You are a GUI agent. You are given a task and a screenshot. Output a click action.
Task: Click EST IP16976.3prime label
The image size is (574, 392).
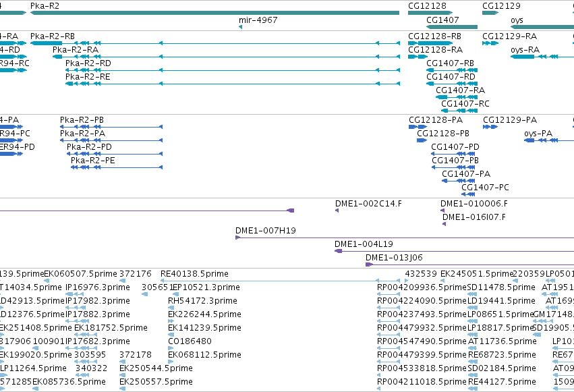click(x=98, y=287)
